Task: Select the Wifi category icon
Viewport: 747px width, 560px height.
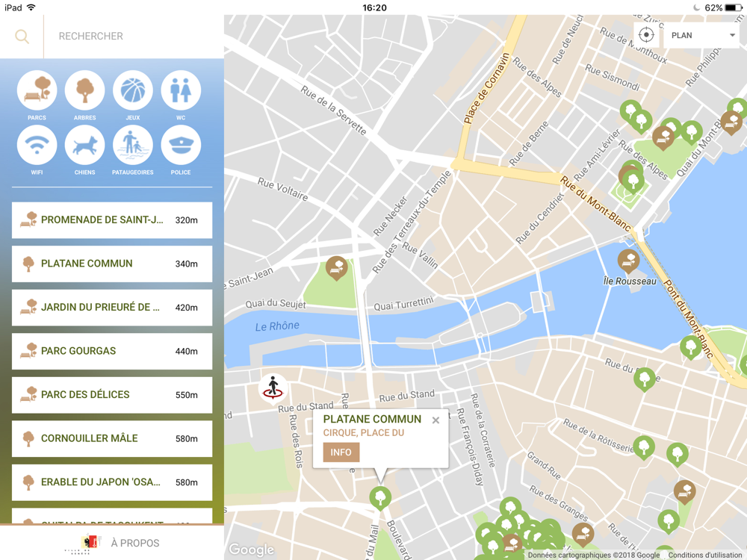Action: [x=37, y=146]
